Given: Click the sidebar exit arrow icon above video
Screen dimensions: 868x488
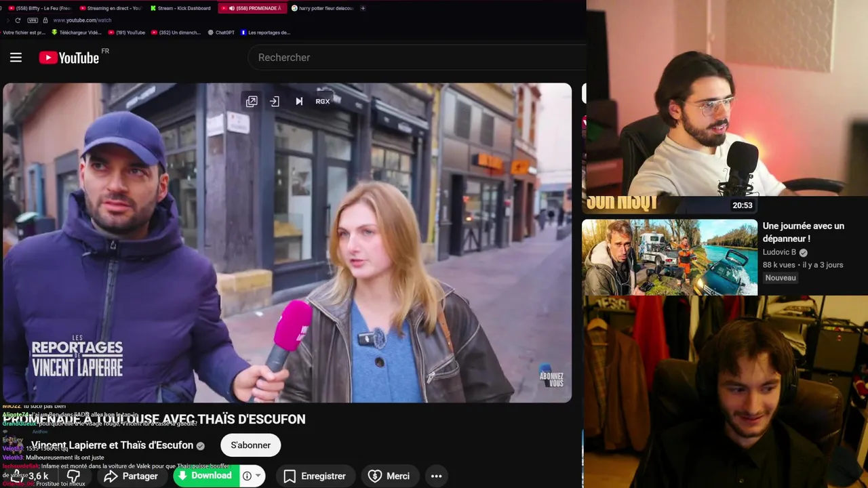Looking at the screenshot, I should (x=275, y=102).
